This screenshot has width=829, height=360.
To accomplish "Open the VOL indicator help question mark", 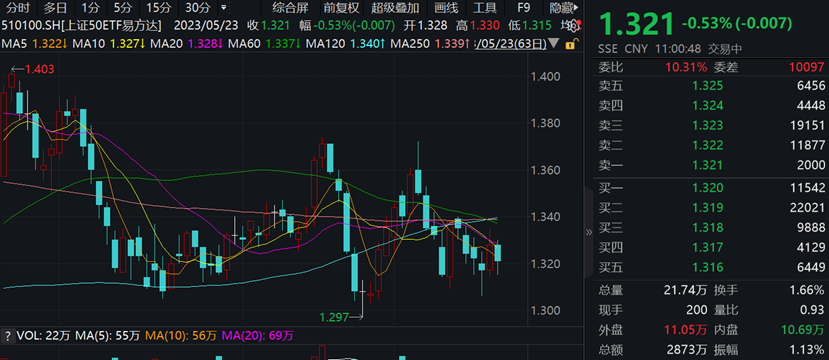I will pyautogui.click(x=7, y=335).
